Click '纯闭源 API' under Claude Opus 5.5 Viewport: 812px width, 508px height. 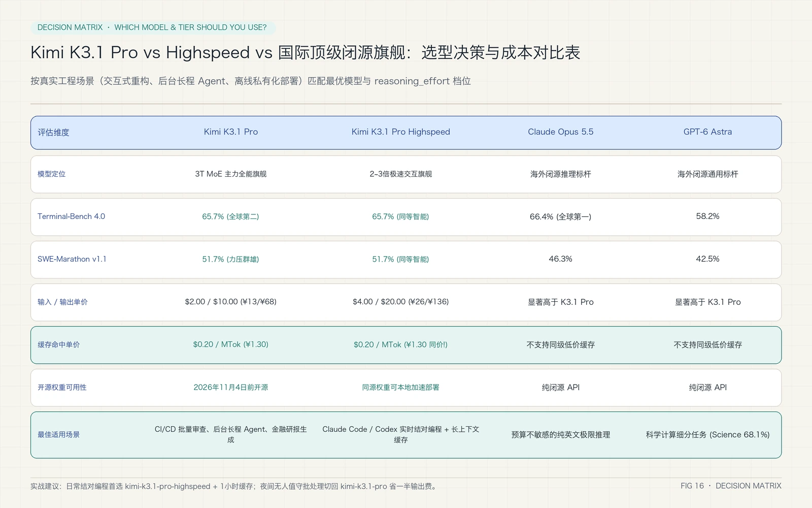(561, 388)
